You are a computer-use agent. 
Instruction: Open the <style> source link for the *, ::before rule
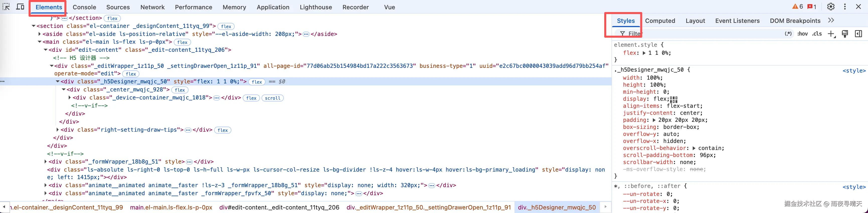pos(854,187)
